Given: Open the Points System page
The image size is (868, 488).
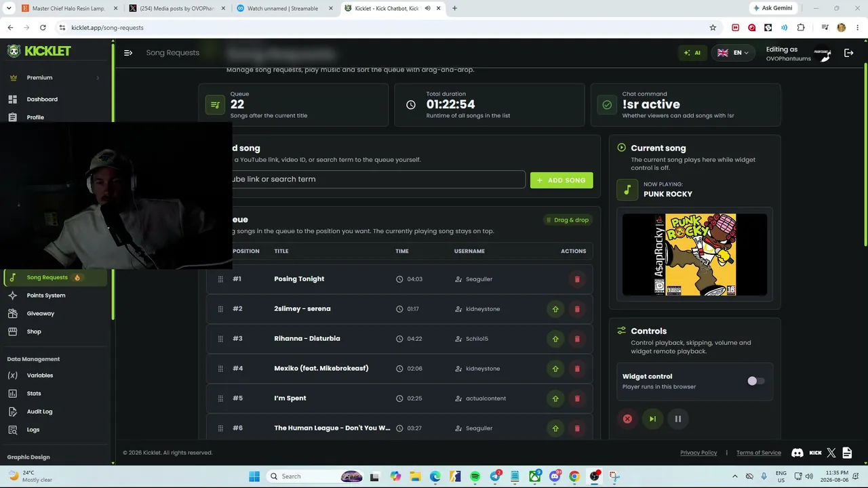Looking at the screenshot, I should pos(54,296).
